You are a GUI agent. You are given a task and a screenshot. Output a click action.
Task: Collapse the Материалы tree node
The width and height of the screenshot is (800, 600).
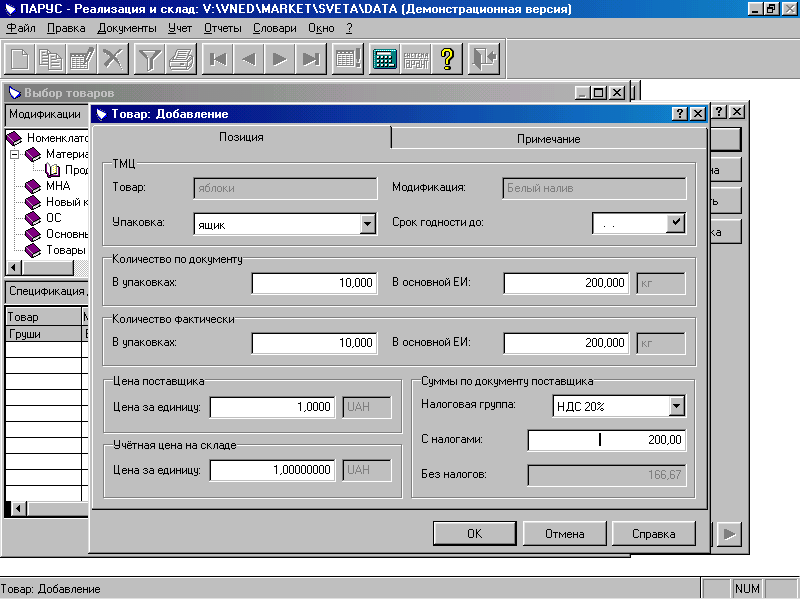pos(14,154)
